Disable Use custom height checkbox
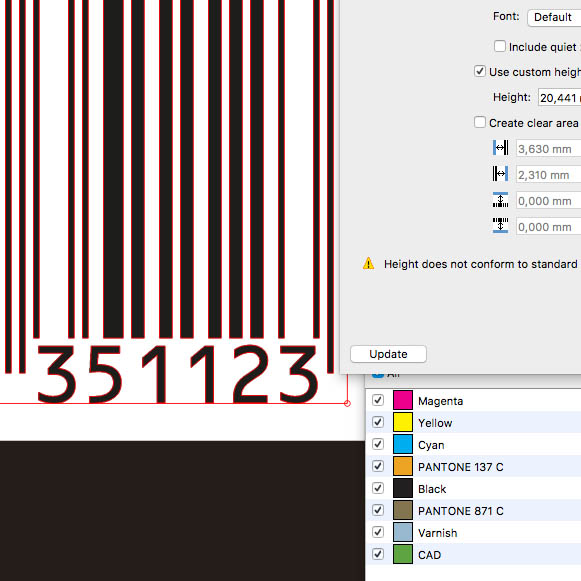Screen dimensions: 581x581 (479, 71)
